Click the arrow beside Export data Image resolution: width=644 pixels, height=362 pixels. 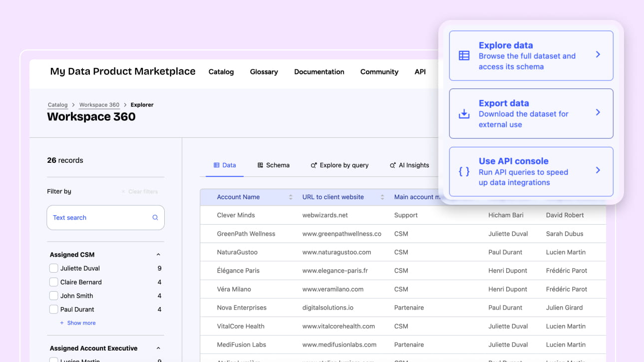[598, 112]
